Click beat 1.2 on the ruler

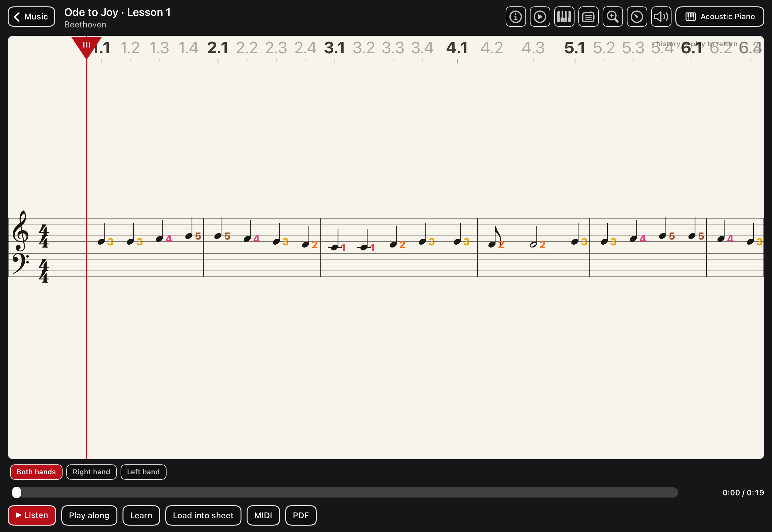pos(130,48)
